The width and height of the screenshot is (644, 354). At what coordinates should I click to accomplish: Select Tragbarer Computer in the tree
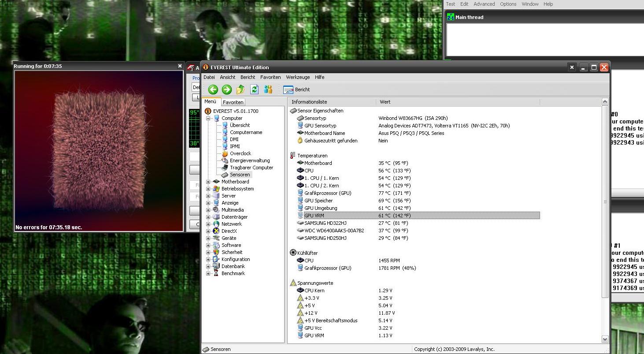pyautogui.click(x=251, y=168)
